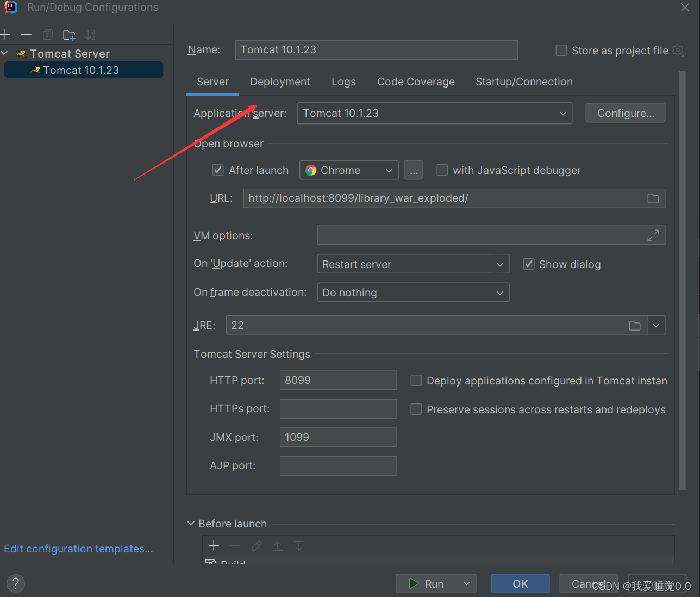The image size is (700, 597).
Task: Enable Deploy applications configured in Tomcat instance
Action: coord(416,381)
